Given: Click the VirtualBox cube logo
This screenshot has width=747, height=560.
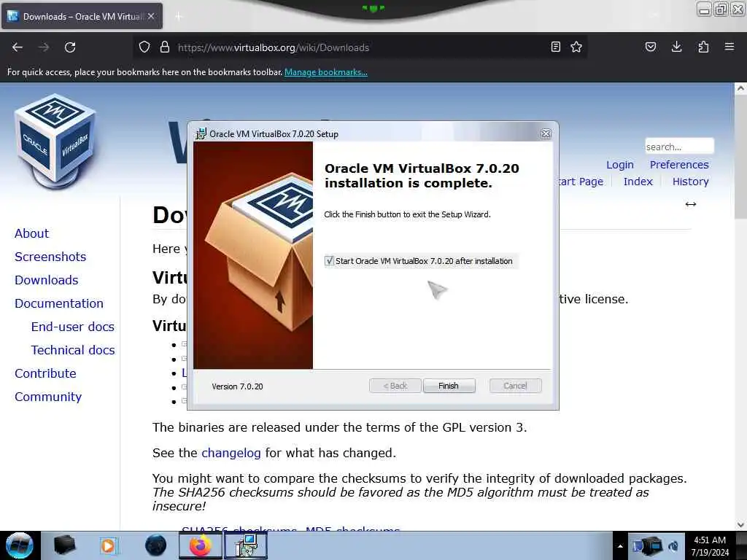Looking at the screenshot, I should point(55,141).
